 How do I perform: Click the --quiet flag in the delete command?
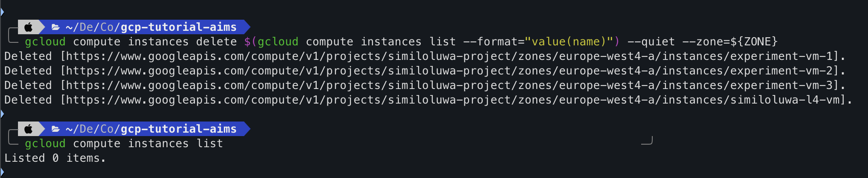tap(651, 42)
